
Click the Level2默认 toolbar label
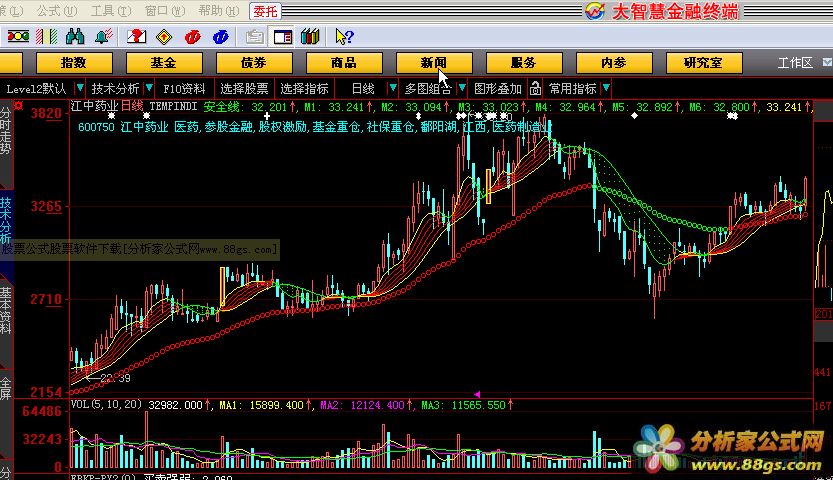36,88
